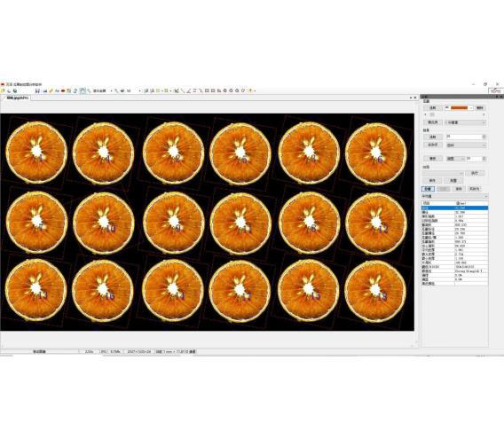Viewport: 504px width, 439px height.
Task: Select the angle measurement tool icon
Action: pos(189,91)
